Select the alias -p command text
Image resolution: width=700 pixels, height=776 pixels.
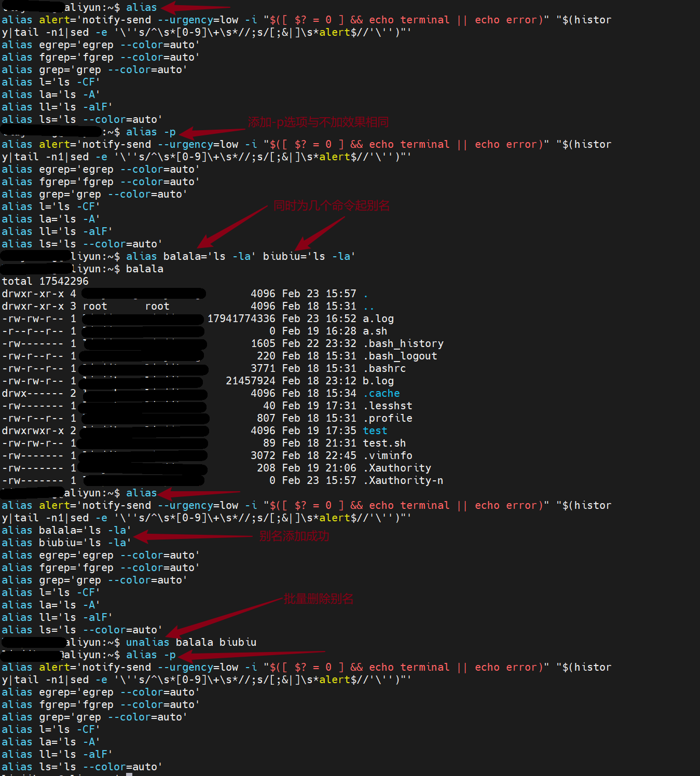[152, 132]
